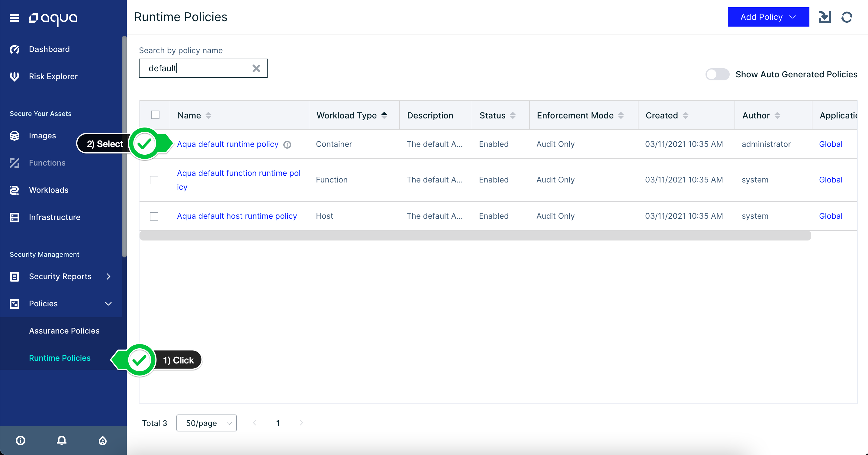
Task: Click the Workloads icon
Action: coord(14,190)
